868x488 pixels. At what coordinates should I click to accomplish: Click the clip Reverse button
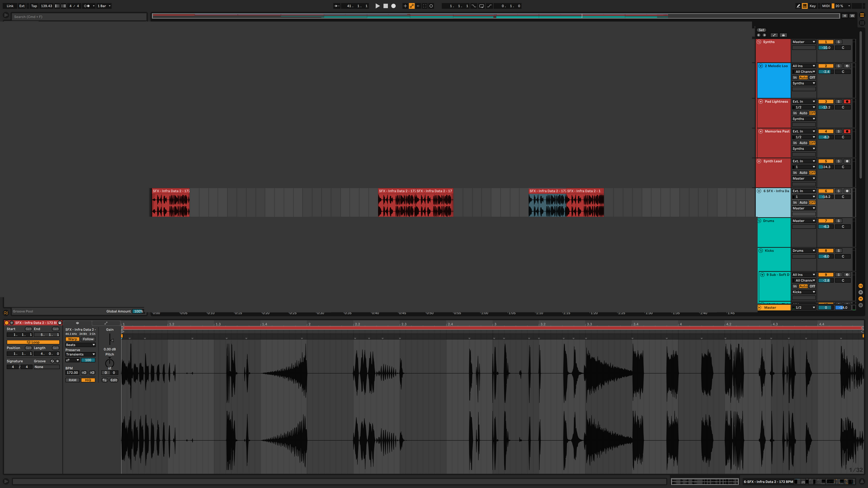coord(105,380)
